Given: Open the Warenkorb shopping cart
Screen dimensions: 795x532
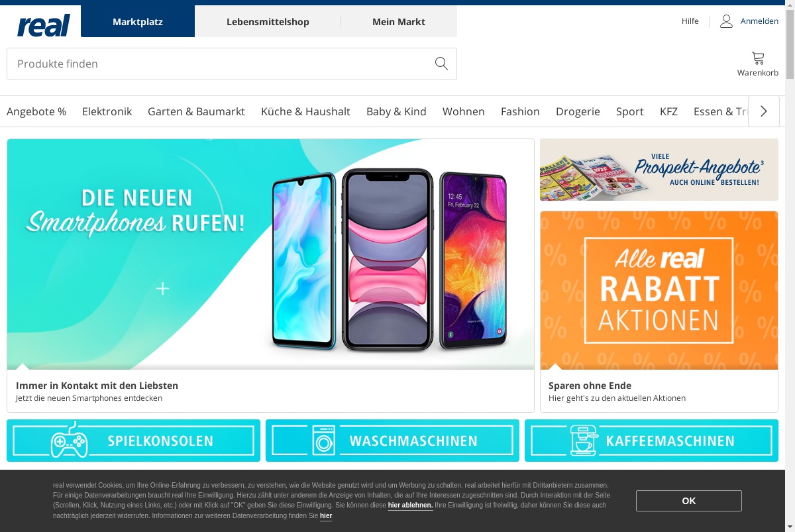Looking at the screenshot, I should point(758,64).
